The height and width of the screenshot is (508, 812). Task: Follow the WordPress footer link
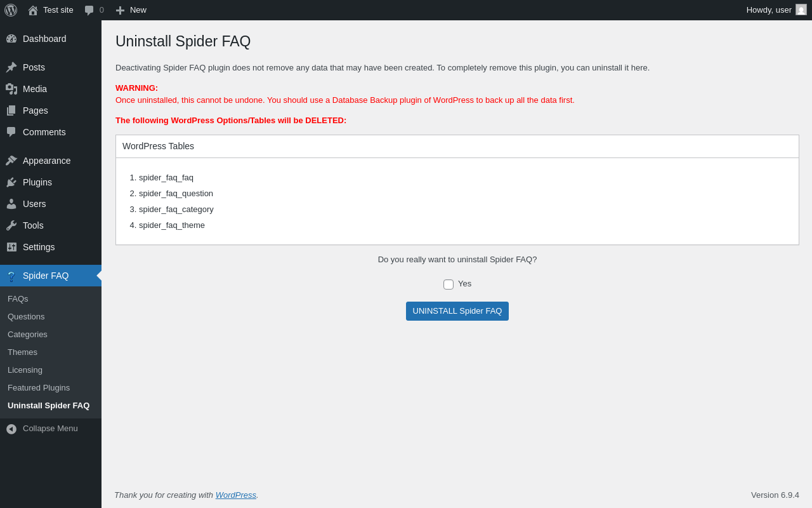(x=236, y=495)
